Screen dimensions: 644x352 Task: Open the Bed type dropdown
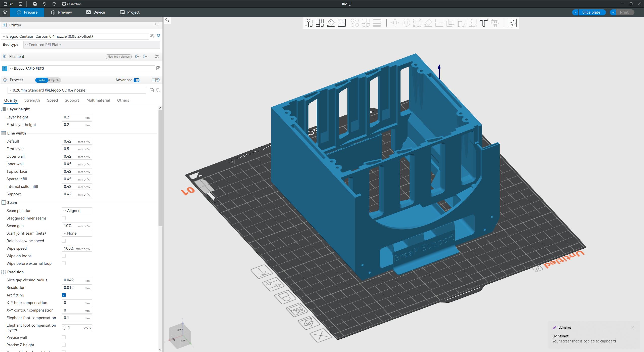coord(92,45)
